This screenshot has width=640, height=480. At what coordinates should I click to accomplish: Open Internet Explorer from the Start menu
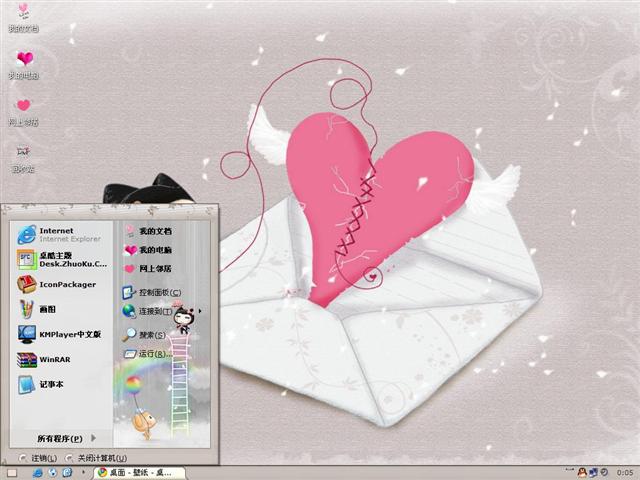pyautogui.click(x=60, y=235)
